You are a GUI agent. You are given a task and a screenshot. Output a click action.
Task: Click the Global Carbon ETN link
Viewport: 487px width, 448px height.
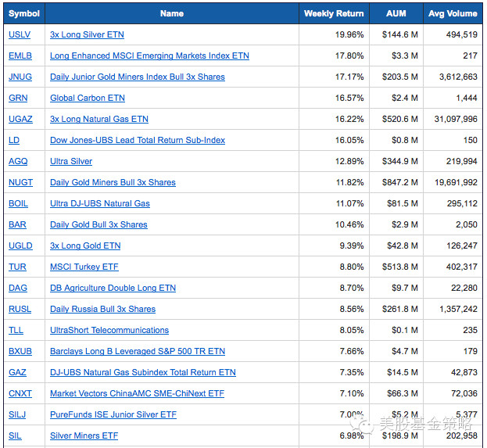[x=87, y=98]
